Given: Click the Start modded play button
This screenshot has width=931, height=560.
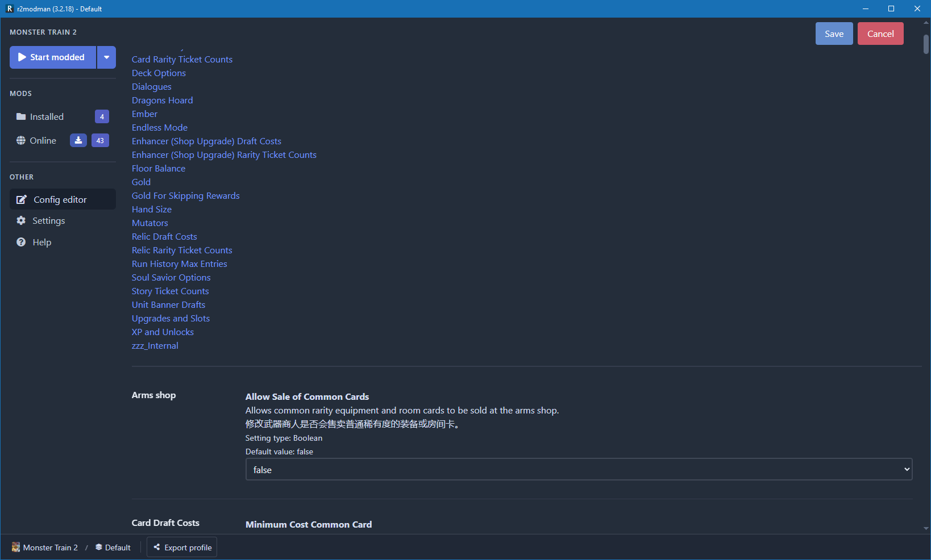Looking at the screenshot, I should coord(52,57).
